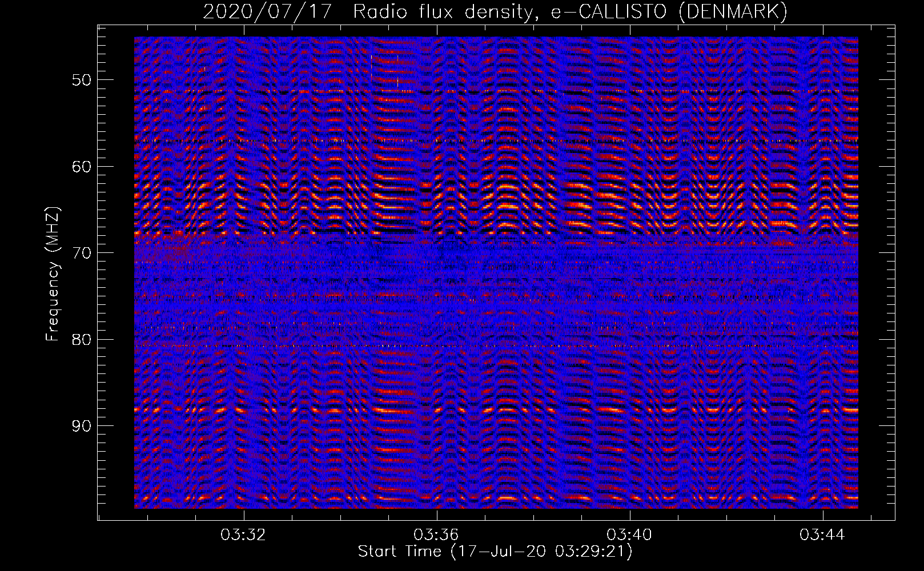Click the 60 MHz frequency tick label
The image size is (924, 571).
[81, 167]
